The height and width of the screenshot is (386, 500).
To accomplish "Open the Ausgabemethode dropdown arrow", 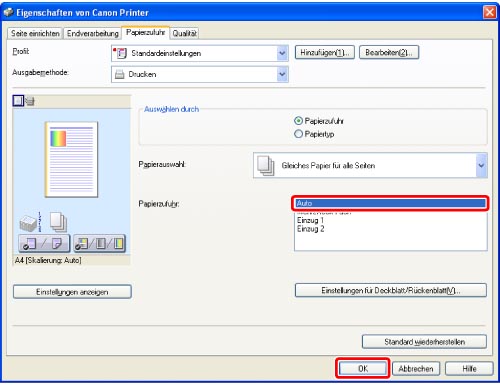I will (x=282, y=74).
